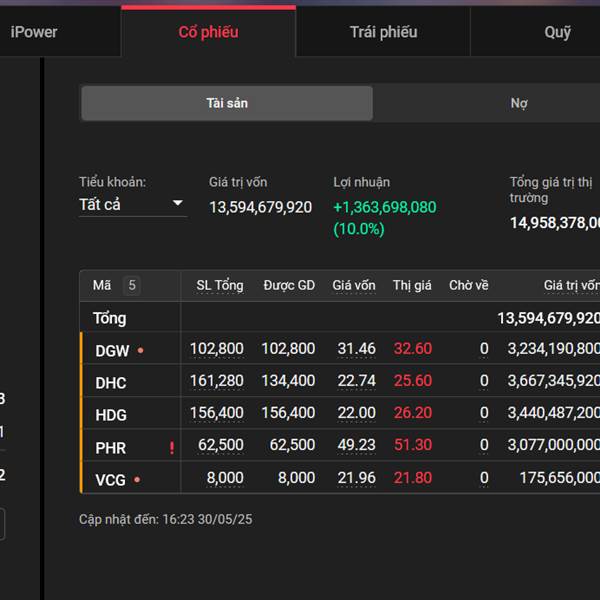Click the red warning icon on PHR row
This screenshot has height=600, width=600.
[172, 447]
